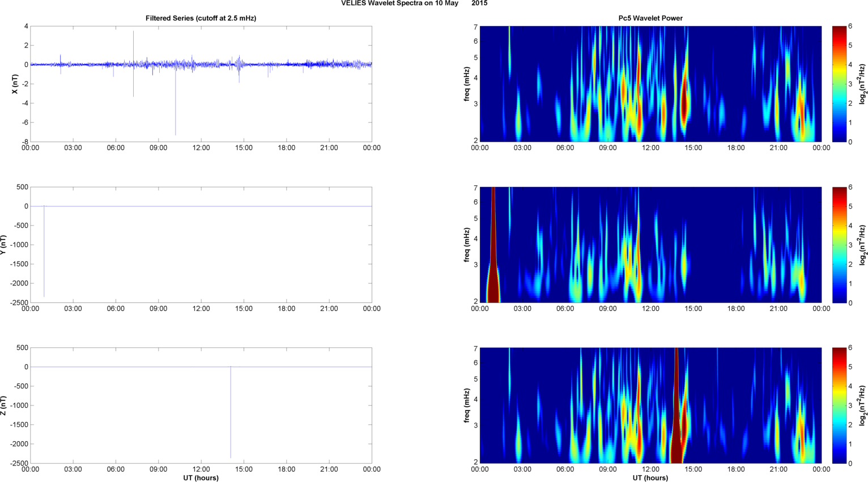Click red power column in middle wavelet plot

[x=493, y=245]
